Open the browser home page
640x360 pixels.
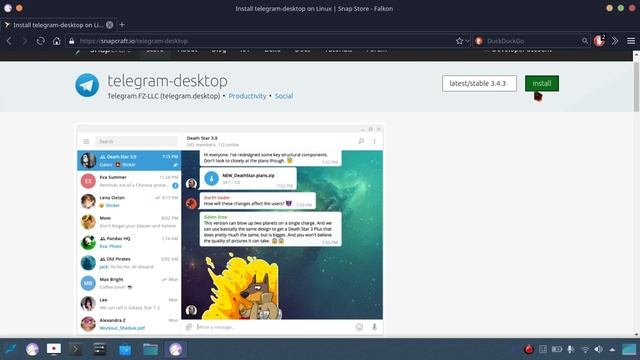click(56, 41)
